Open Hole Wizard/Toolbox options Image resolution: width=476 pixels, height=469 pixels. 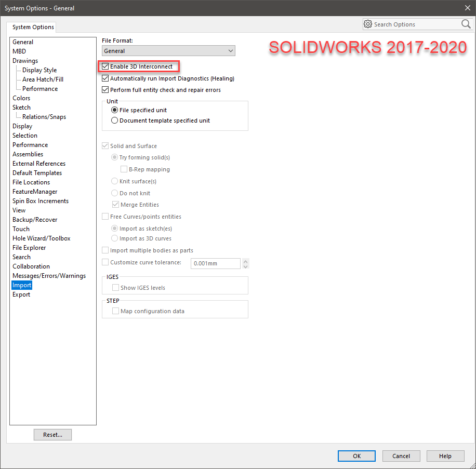click(41, 238)
